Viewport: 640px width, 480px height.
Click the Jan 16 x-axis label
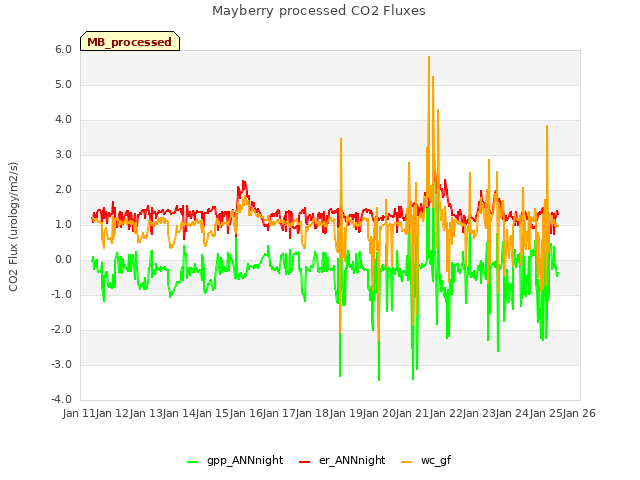246,413
